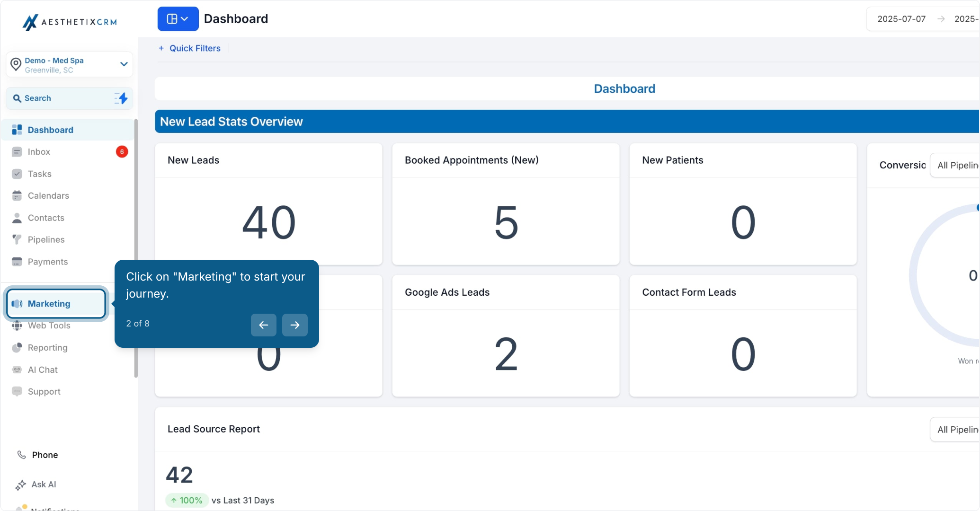Click the Dashboard grid icon in sidebar

coord(17,130)
